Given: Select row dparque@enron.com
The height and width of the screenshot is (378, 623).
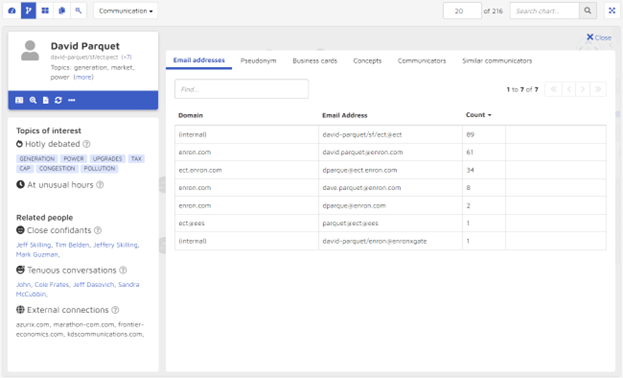Looking at the screenshot, I should pos(391,205).
